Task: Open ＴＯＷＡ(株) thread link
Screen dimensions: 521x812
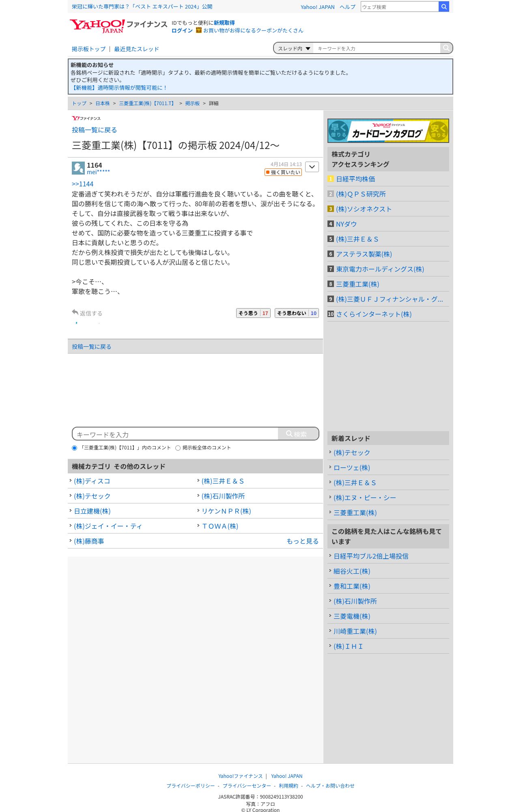Action: tap(220, 526)
